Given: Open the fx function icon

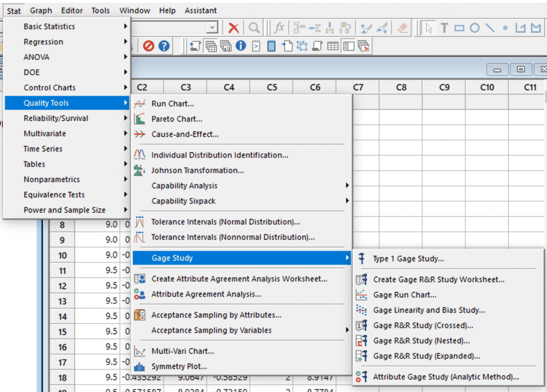Looking at the screenshot, I should [279, 28].
